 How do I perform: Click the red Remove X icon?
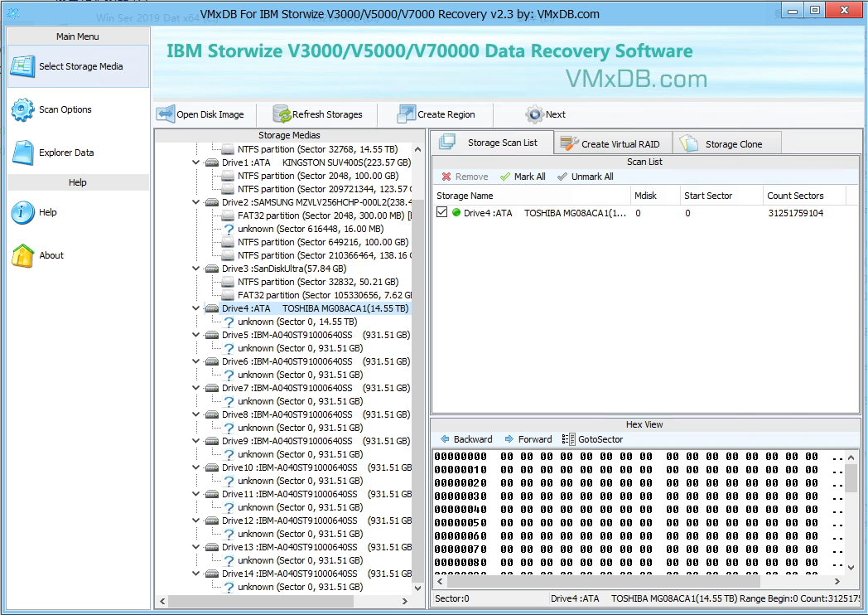tap(446, 177)
